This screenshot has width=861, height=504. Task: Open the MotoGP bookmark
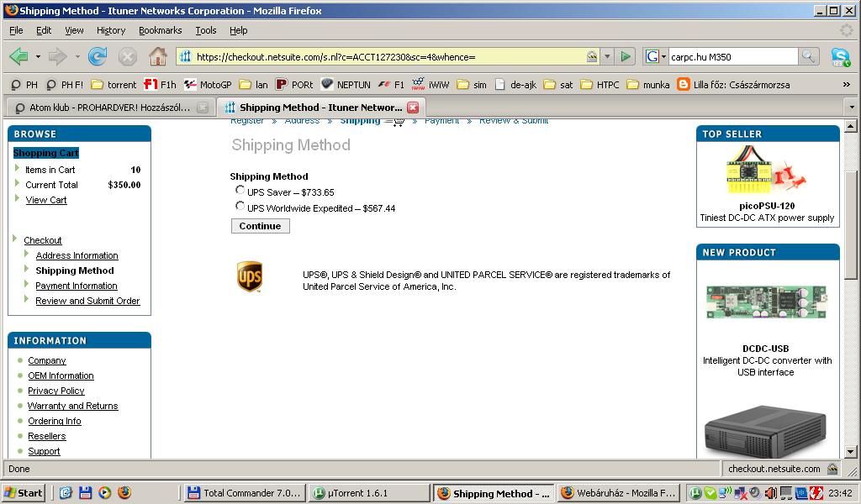pos(208,85)
